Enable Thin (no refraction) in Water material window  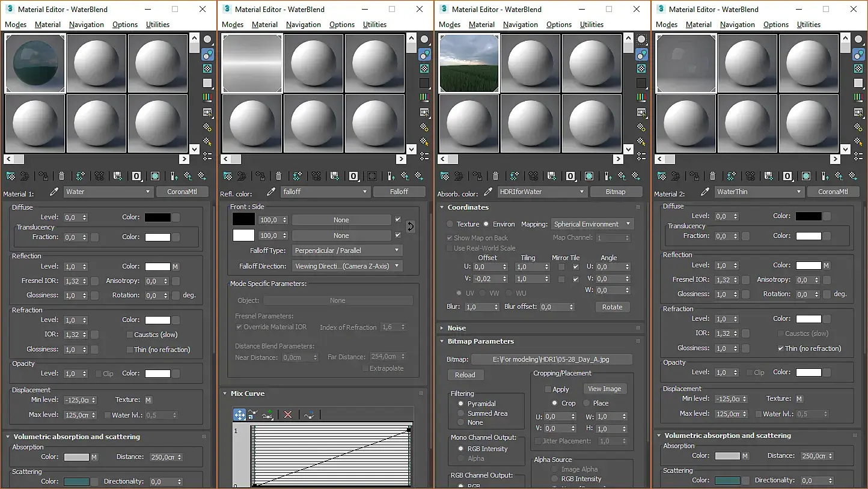click(x=129, y=350)
